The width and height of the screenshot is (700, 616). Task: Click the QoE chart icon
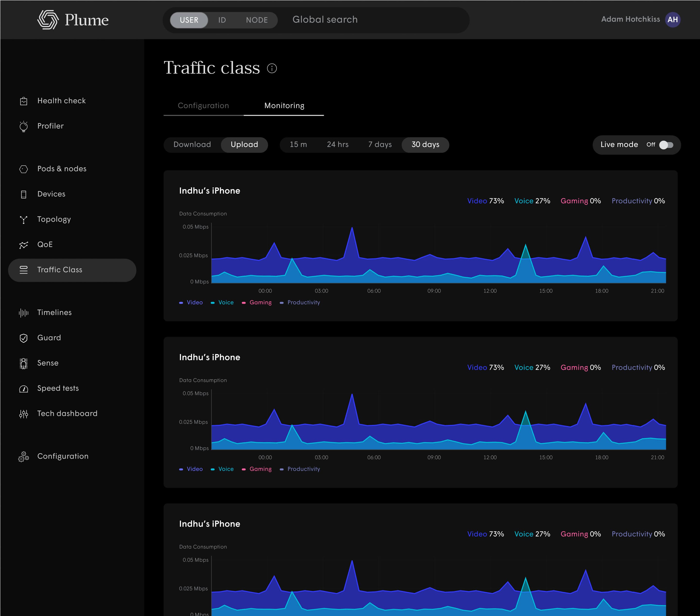tap(24, 245)
